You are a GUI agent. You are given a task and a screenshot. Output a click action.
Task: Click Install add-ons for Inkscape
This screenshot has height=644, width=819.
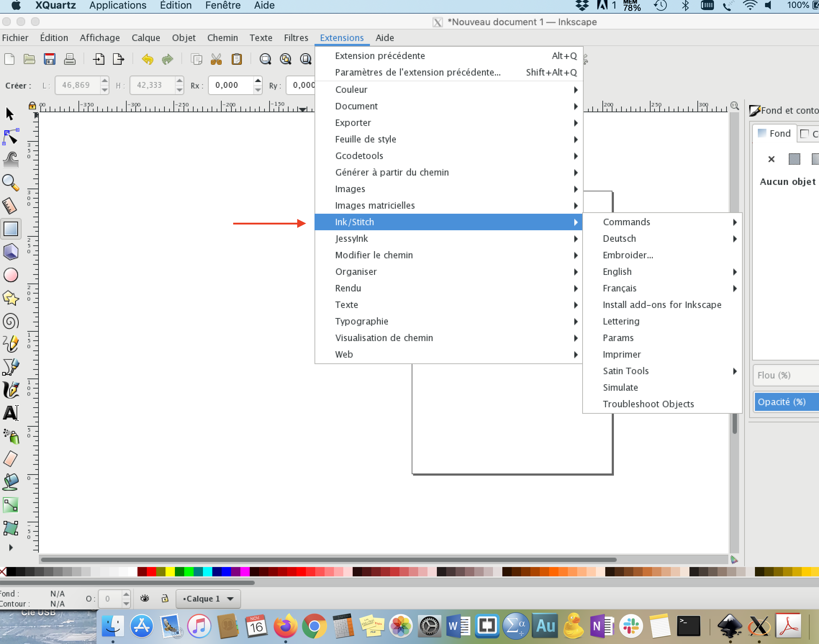pyautogui.click(x=662, y=305)
